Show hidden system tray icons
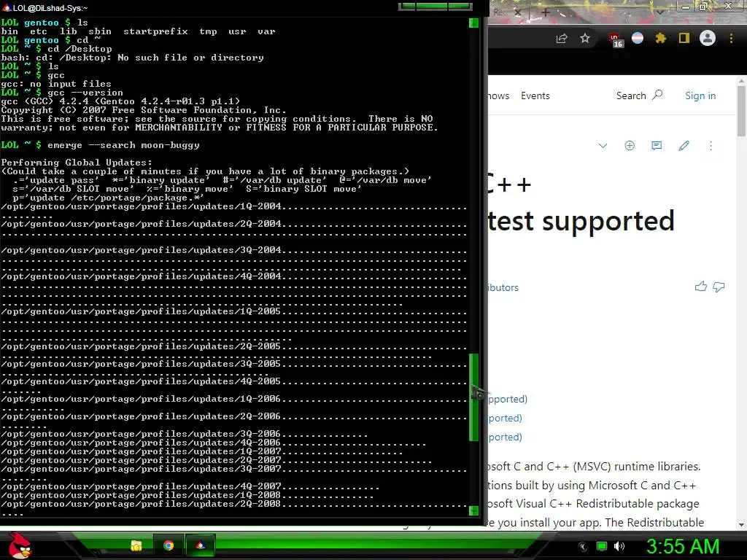The width and height of the screenshot is (747, 560). click(x=583, y=547)
